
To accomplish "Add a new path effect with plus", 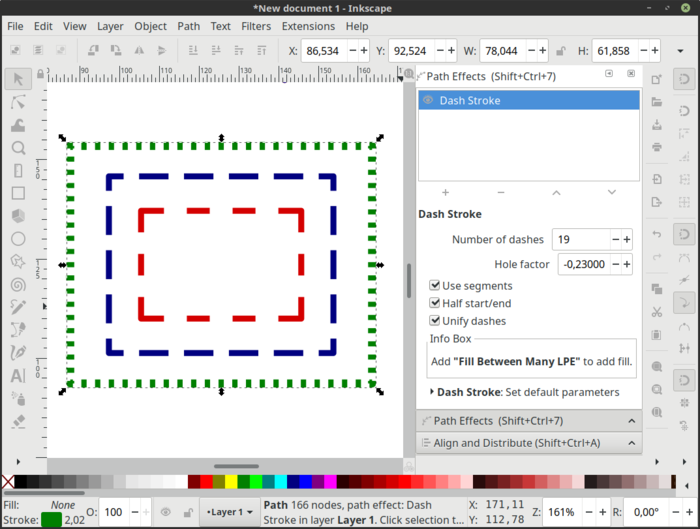I will [445, 192].
